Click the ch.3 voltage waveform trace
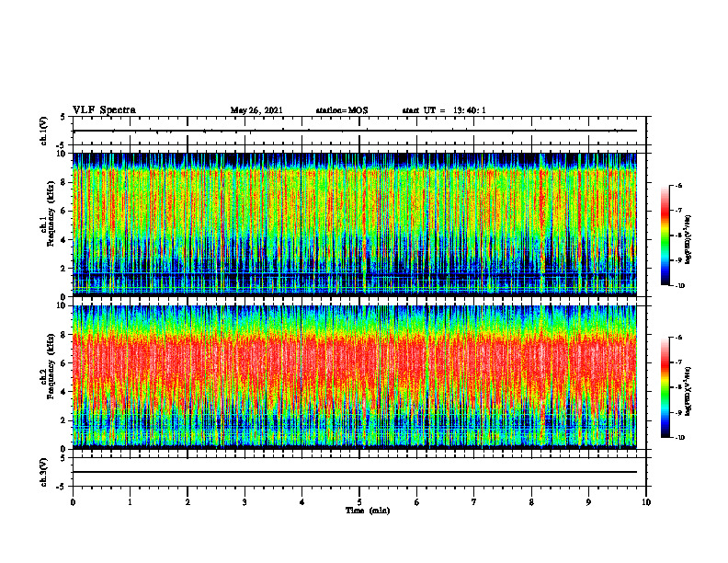This screenshot has width=728, height=563. coord(355,472)
